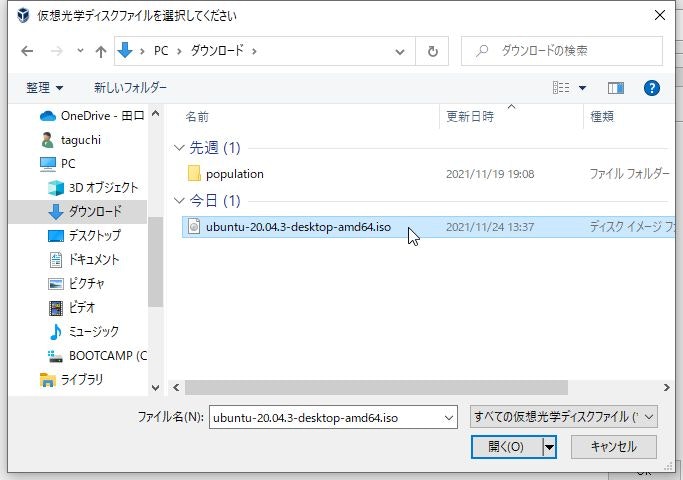Select taguchi user folder in sidebar
The height and width of the screenshot is (480, 683).
[71, 140]
